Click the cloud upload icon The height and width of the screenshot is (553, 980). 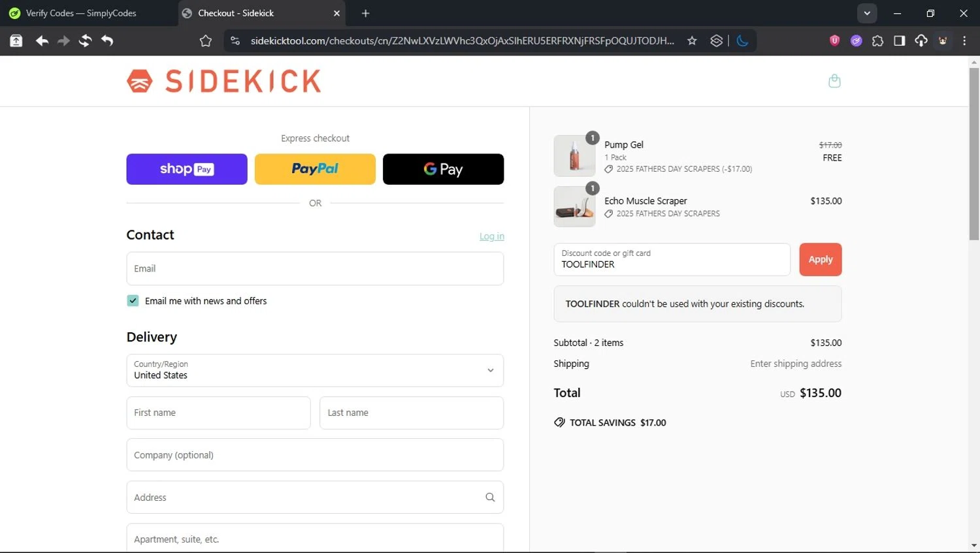point(921,41)
